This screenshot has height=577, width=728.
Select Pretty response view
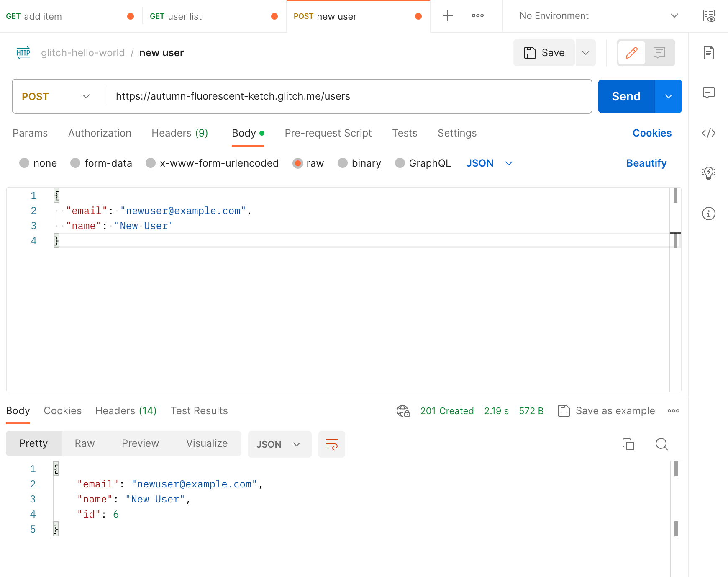click(33, 443)
